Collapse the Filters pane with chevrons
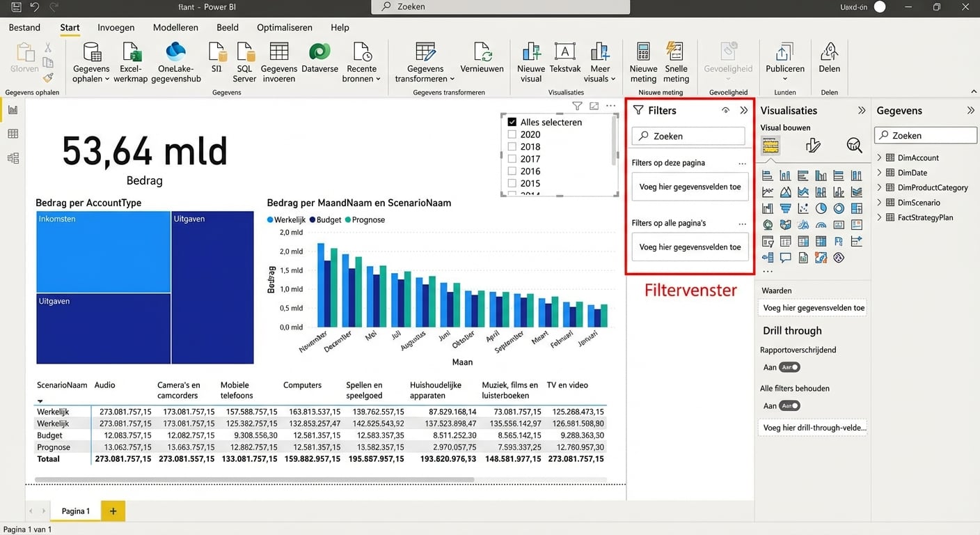 (x=743, y=110)
